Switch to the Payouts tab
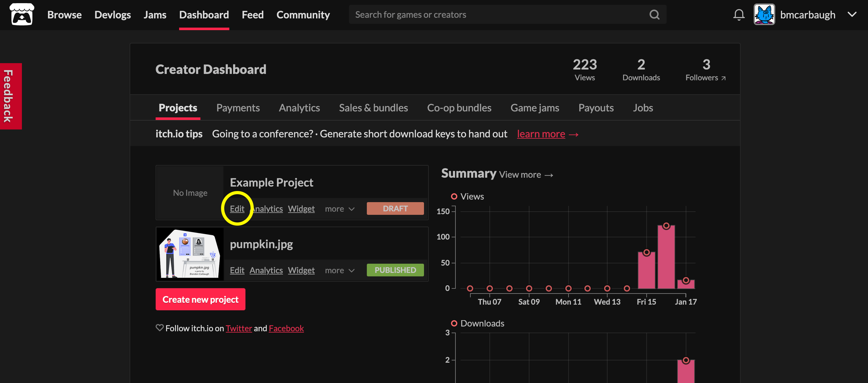Viewport: 868px width, 383px height. pos(596,108)
